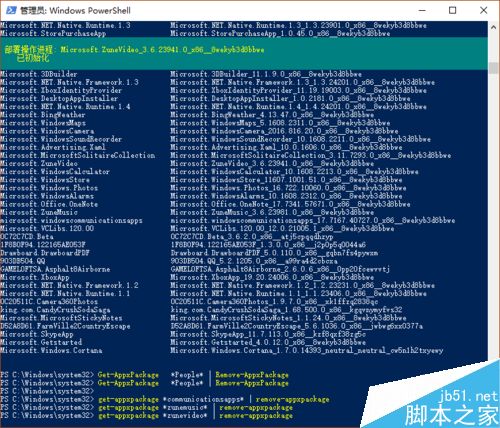The width and height of the screenshot is (500, 428).
Task: Select "microsoft.windowscommunicationsapps_17.7167.40727.0" full package name
Action: click(313, 220)
